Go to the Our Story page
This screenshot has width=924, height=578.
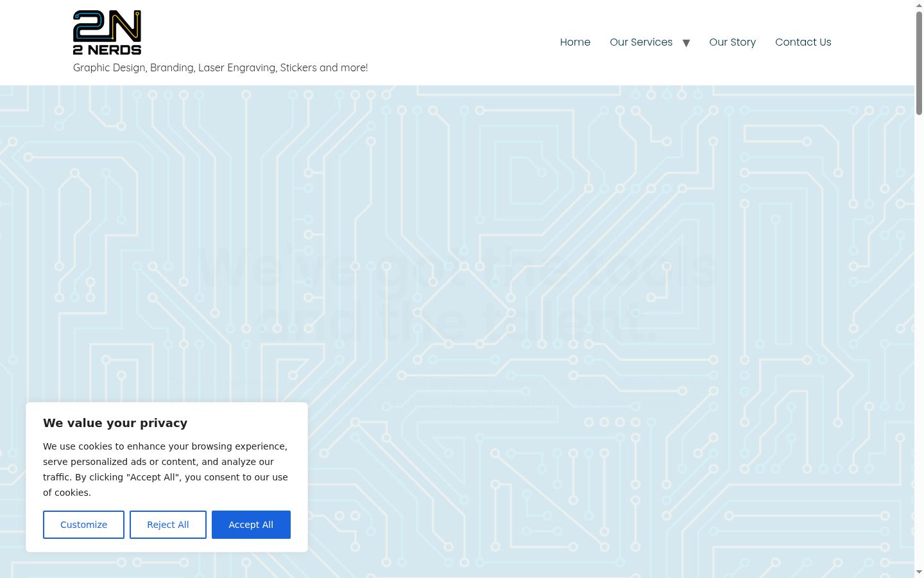click(732, 42)
